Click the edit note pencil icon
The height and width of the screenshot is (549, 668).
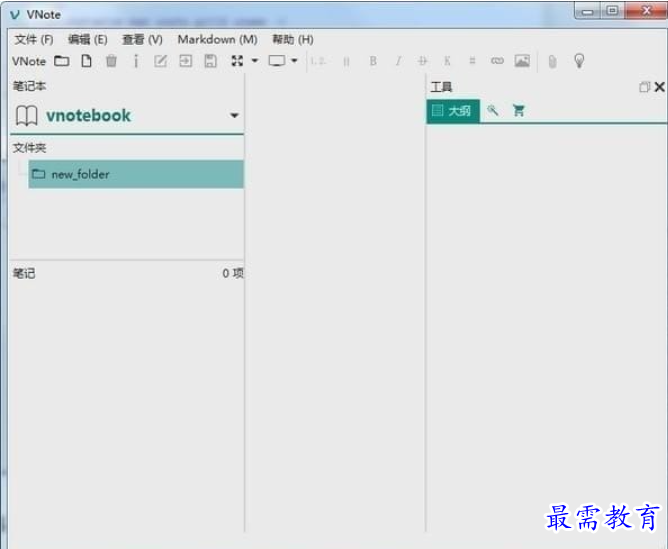pyautogui.click(x=161, y=61)
